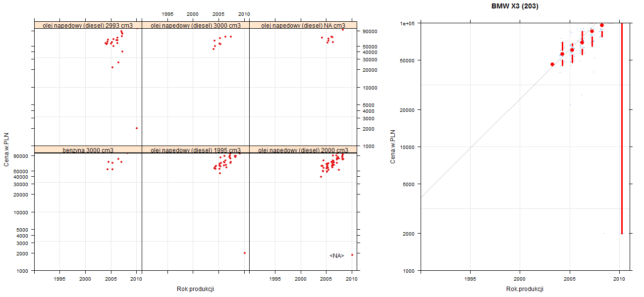The width and height of the screenshot is (644, 297).
Task: Click the 20000 tick on the BMW X3 plot
Action: point(408,109)
